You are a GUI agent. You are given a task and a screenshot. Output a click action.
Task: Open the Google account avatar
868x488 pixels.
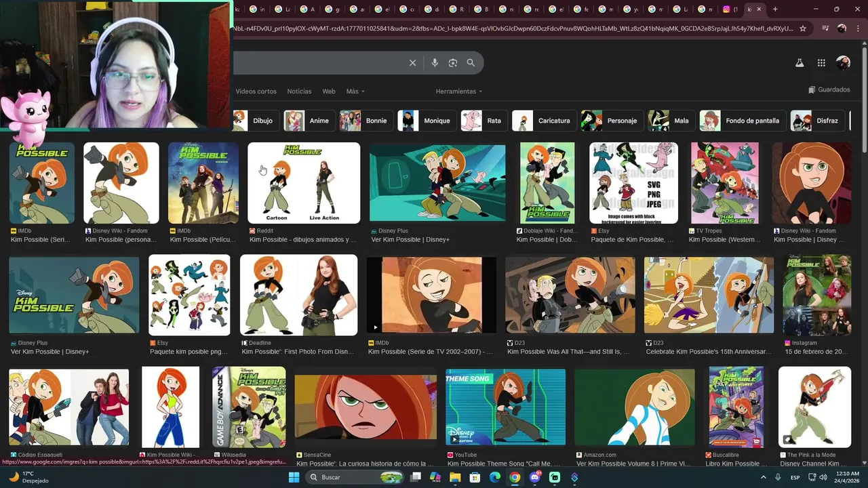[x=843, y=62]
